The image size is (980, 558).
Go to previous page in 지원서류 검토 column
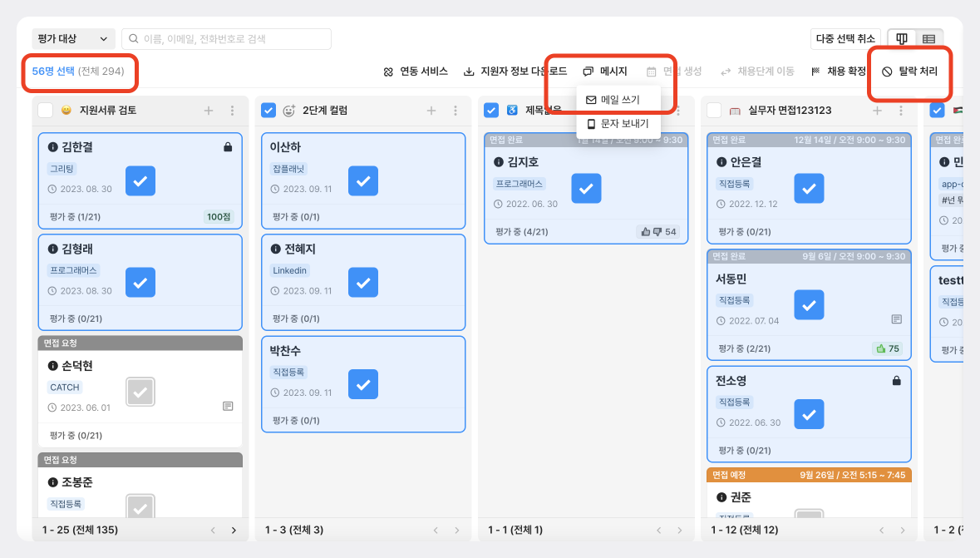click(213, 530)
